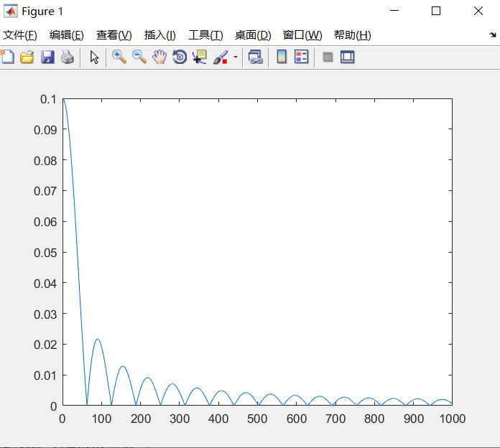Dock the figure using the corner arrow

[493, 34]
